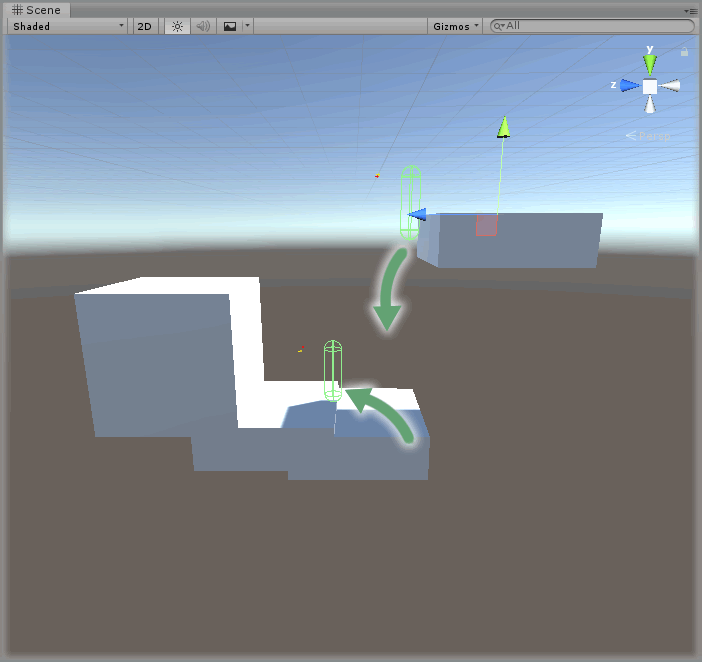Switch to 2D view mode
The height and width of the screenshot is (662, 702).
click(x=144, y=26)
